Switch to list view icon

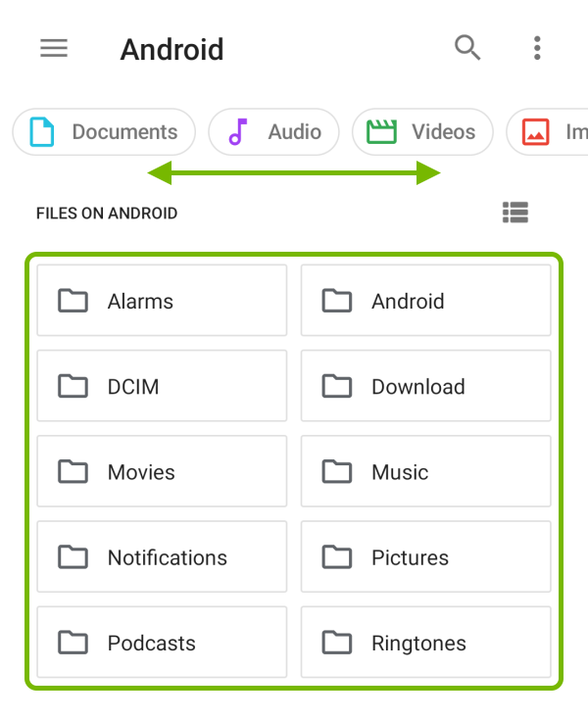[515, 213]
